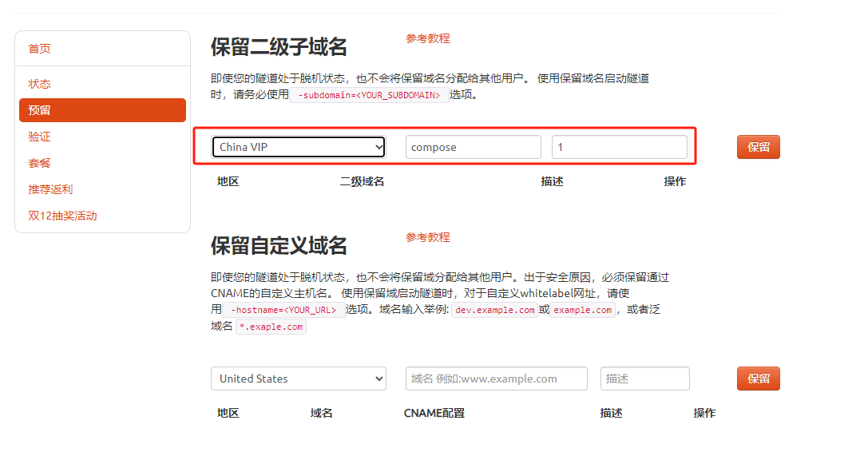Image resolution: width=868 pixels, height=456 pixels.
Task: Click the 二级域名 column header
Action: pos(362,181)
